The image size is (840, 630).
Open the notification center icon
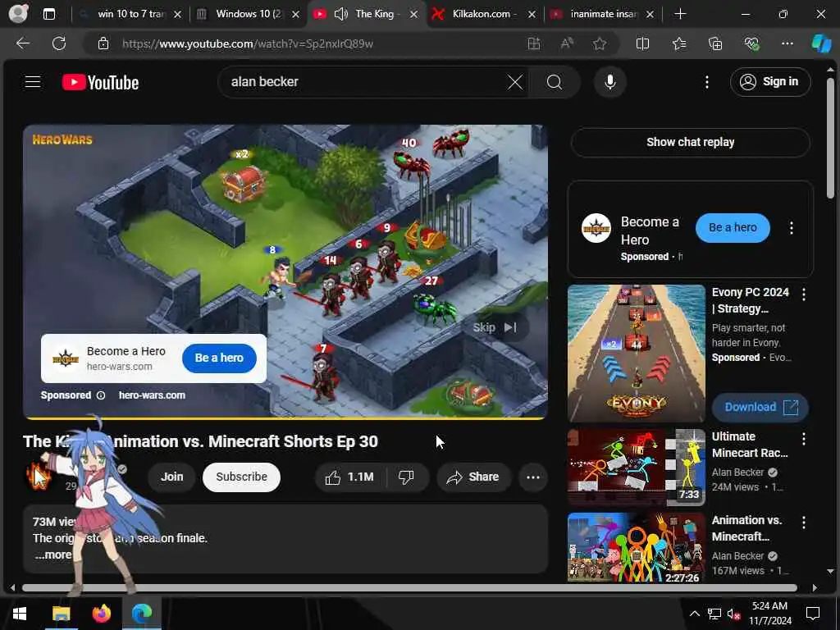(813, 614)
